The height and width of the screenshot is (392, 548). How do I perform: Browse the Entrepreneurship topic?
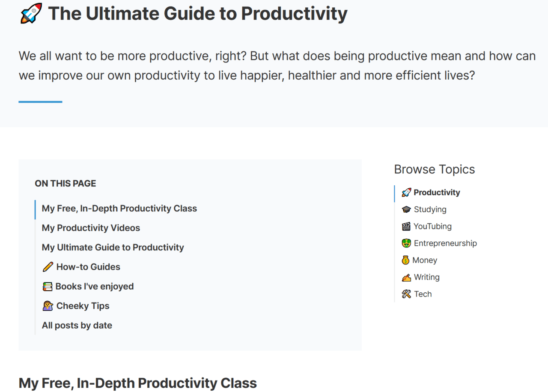(x=445, y=244)
